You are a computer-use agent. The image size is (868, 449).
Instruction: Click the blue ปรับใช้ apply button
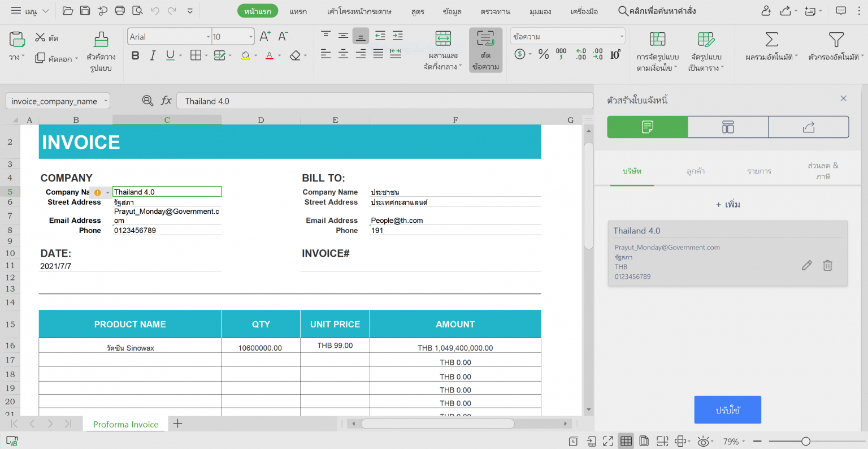click(728, 410)
